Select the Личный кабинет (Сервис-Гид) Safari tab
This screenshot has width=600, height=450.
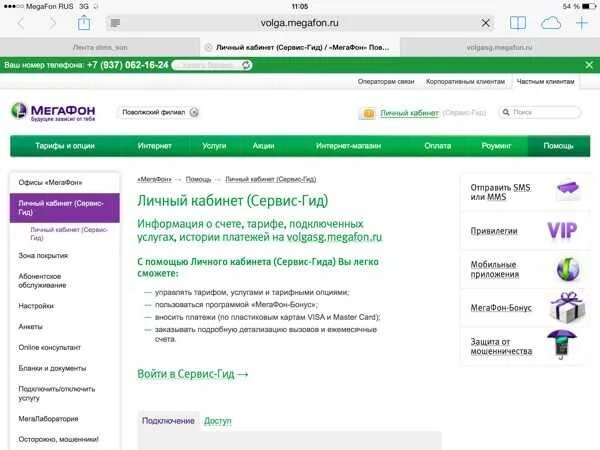(x=300, y=47)
